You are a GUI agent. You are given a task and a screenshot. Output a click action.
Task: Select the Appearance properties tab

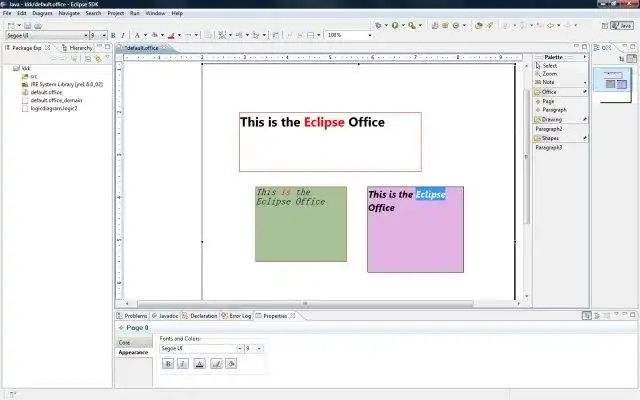(134, 352)
